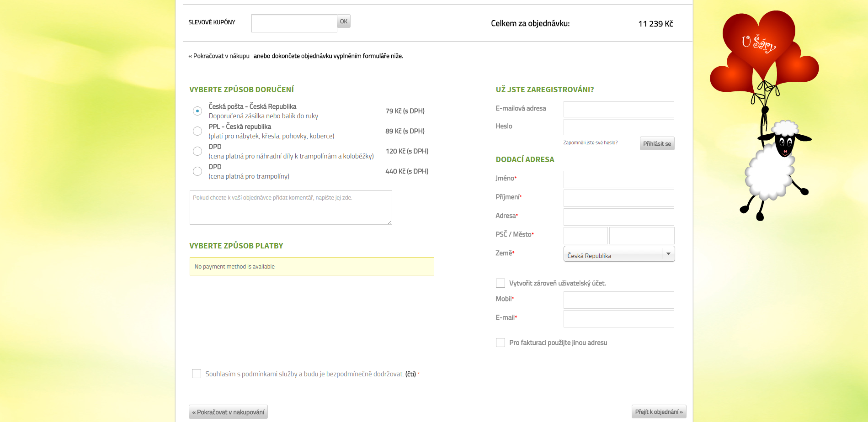
Task: Select DPD delivery for 120 Kč
Action: (x=197, y=151)
